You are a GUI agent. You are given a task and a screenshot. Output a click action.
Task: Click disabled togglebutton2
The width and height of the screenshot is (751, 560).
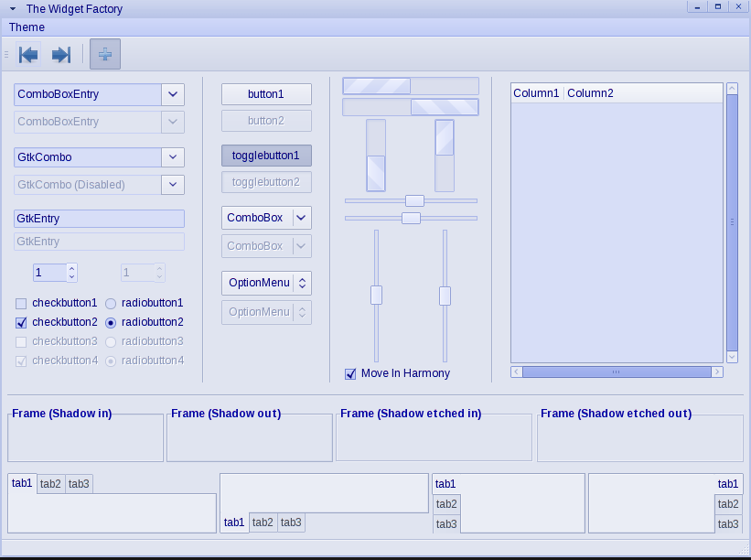(x=266, y=182)
